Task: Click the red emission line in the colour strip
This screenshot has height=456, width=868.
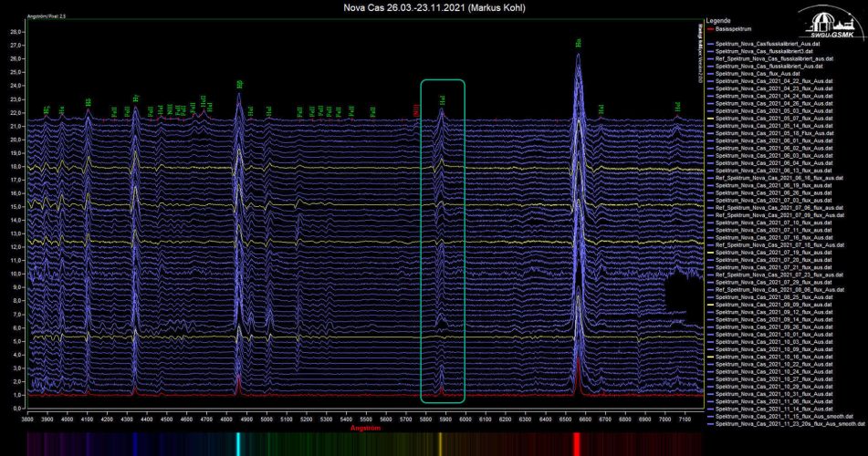Action: (x=576, y=443)
